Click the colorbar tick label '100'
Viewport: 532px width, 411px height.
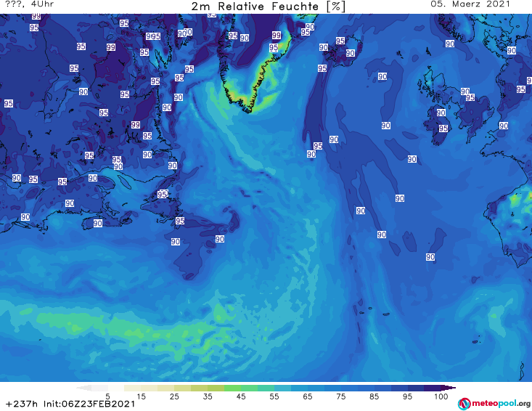[x=441, y=396]
